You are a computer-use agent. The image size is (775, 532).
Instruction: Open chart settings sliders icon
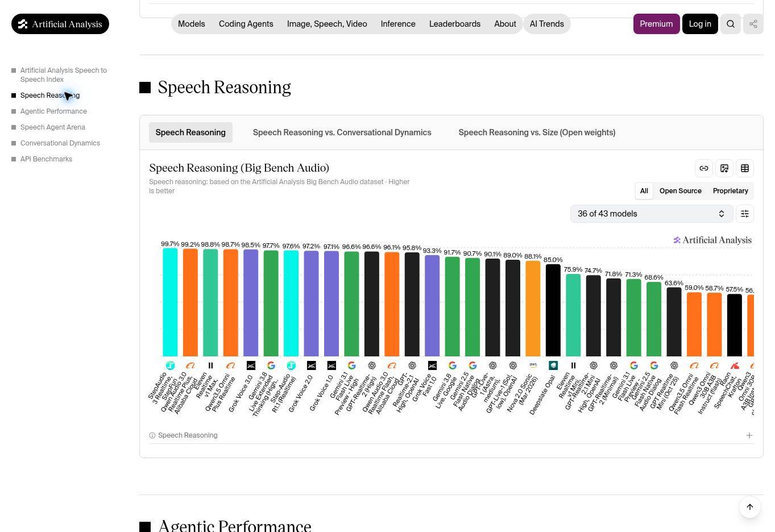click(745, 214)
